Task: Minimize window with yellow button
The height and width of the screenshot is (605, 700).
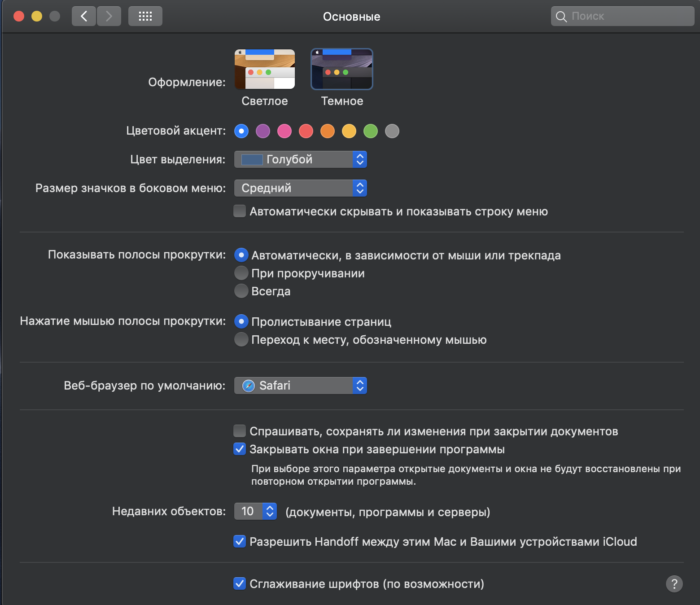Action: click(x=37, y=16)
